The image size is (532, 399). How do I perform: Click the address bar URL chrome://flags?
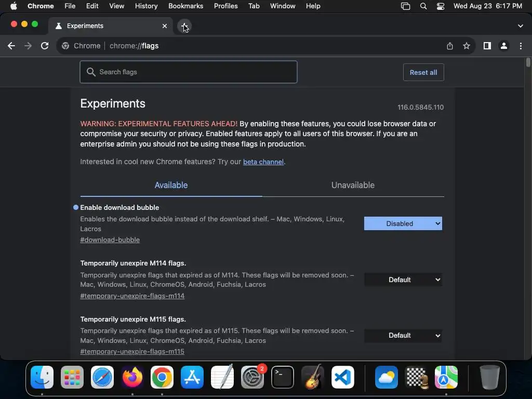[134, 46]
